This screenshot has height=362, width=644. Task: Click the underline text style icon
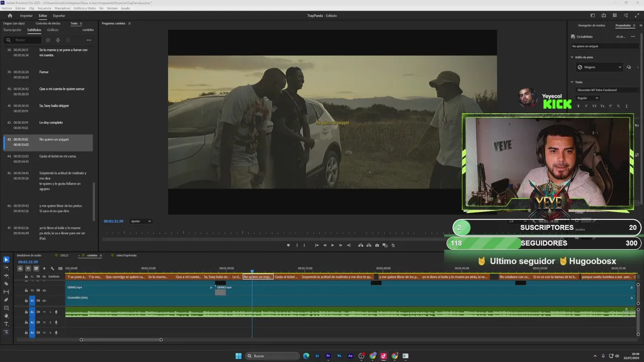coord(626,106)
